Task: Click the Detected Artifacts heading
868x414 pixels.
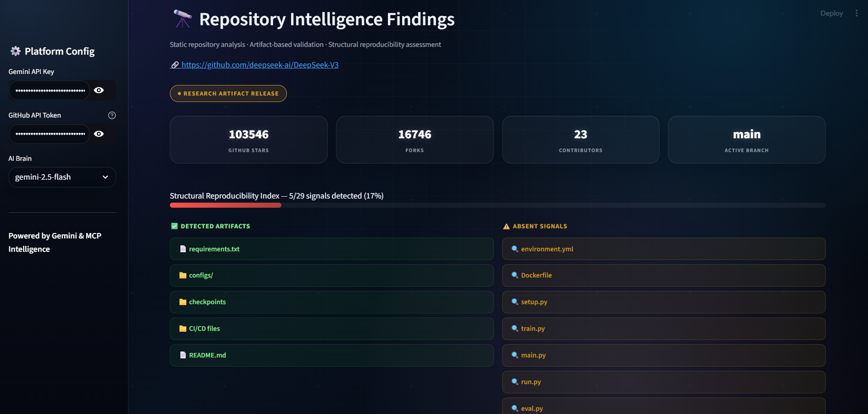Action: (215, 226)
